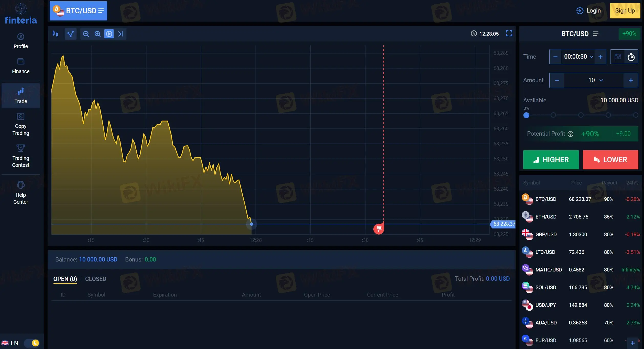Click the skip-to-latest arrow icon
This screenshot has width=644, height=349.
[121, 34]
